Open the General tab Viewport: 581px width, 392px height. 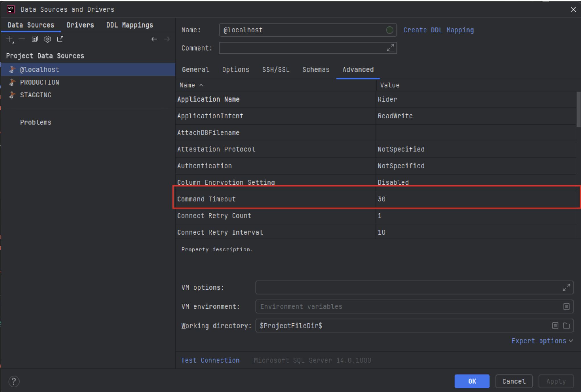(196, 70)
